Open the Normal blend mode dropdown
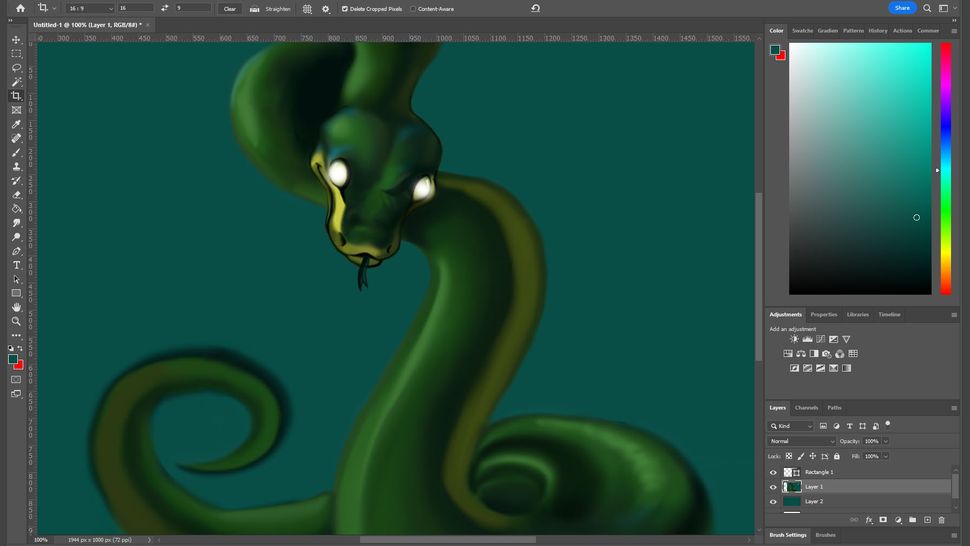The height and width of the screenshot is (546, 970). [802, 441]
